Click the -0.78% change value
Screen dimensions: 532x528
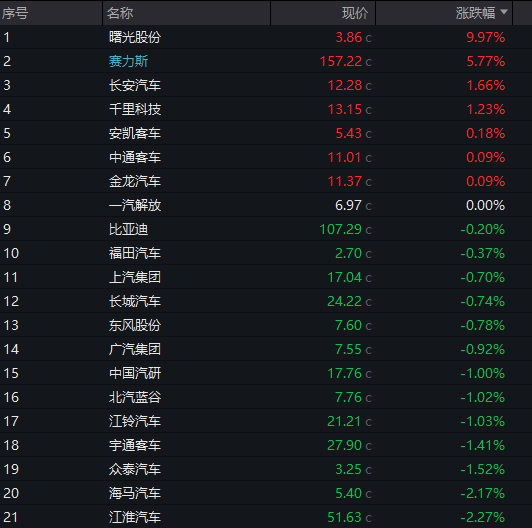pos(483,325)
